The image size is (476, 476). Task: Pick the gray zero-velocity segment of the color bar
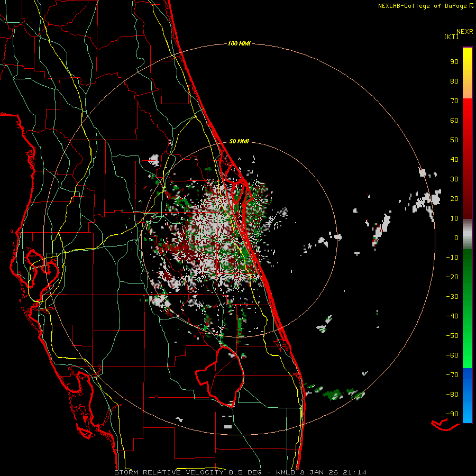(467, 234)
